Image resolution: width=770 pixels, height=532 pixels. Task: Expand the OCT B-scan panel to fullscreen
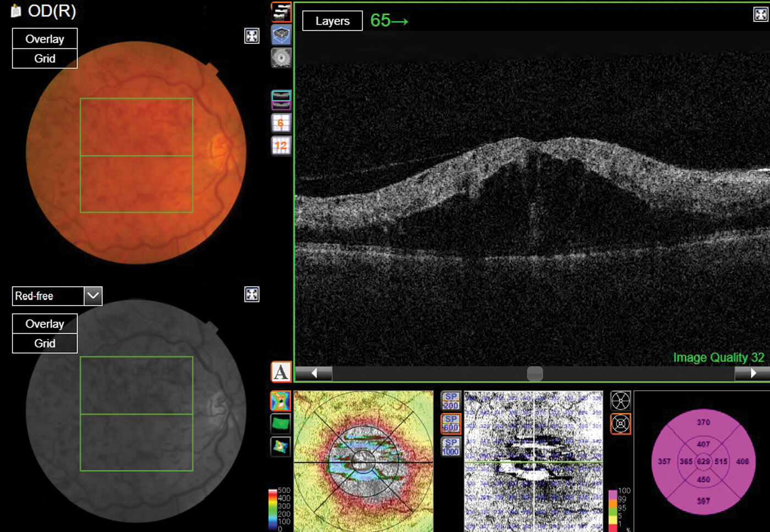click(x=760, y=14)
